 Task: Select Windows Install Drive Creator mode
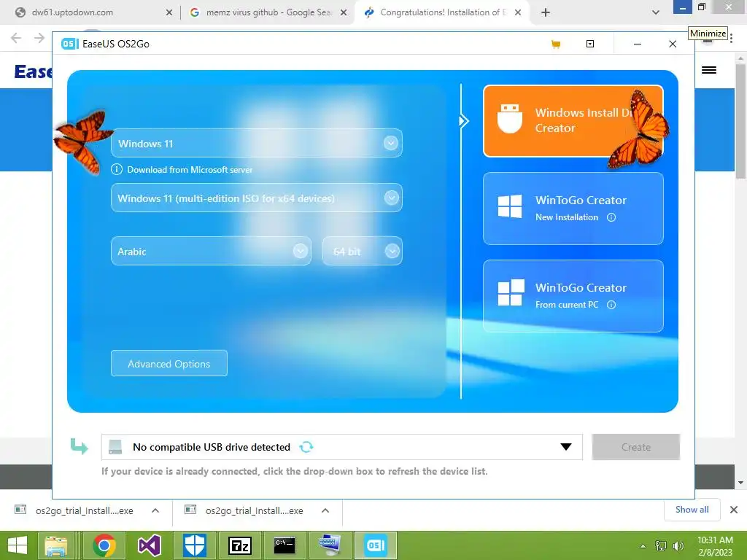click(x=573, y=121)
